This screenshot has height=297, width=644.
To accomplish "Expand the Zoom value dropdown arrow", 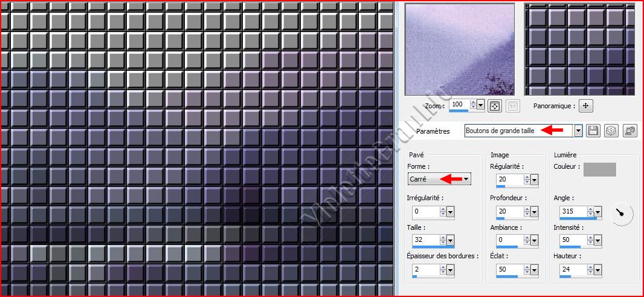I will pyautogui.click(x=481, y=105).
